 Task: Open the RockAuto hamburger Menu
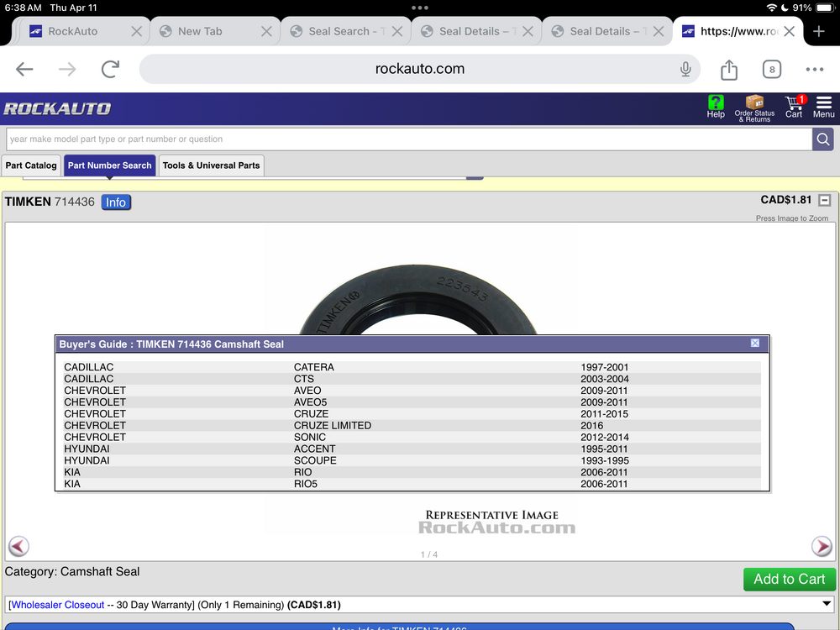(x=823, y=107)
